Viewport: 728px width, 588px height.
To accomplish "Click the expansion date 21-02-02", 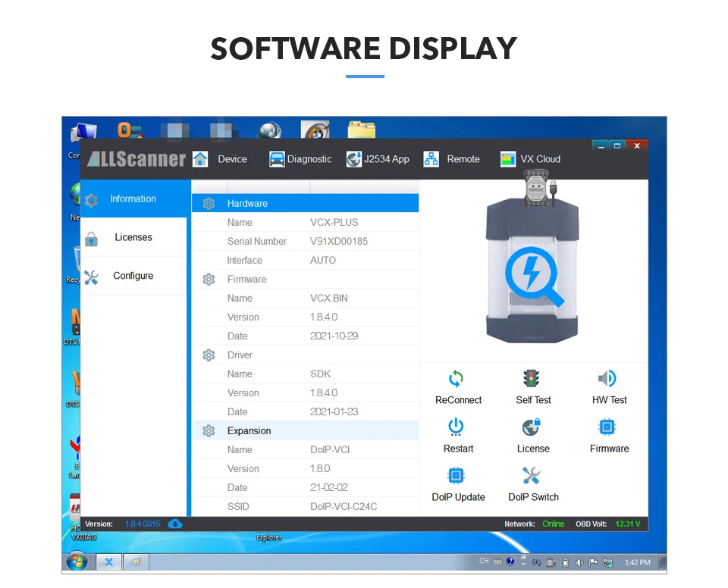I will [x=328, y=488].
